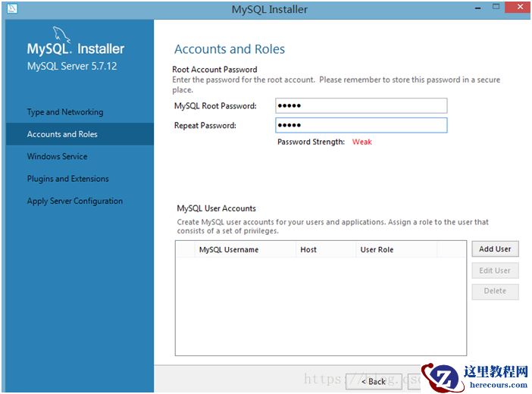
Task: Click the MySQL dolphin logo
Action: pos(61,35)
